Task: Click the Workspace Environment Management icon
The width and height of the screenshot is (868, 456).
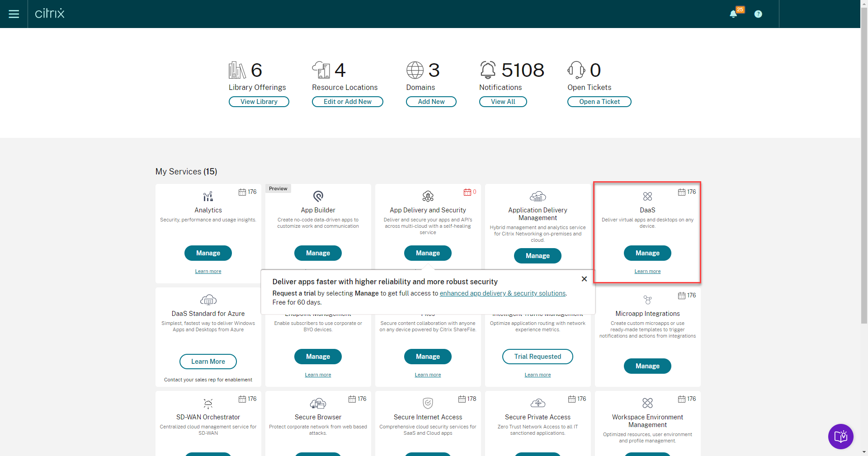Action: point(648,403)
